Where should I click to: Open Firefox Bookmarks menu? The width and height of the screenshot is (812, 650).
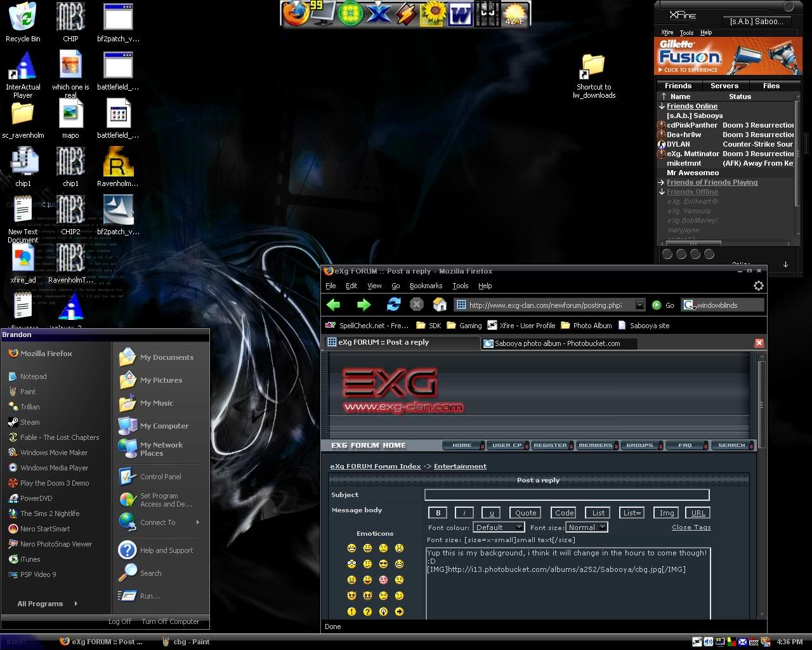tap(426, 286)
